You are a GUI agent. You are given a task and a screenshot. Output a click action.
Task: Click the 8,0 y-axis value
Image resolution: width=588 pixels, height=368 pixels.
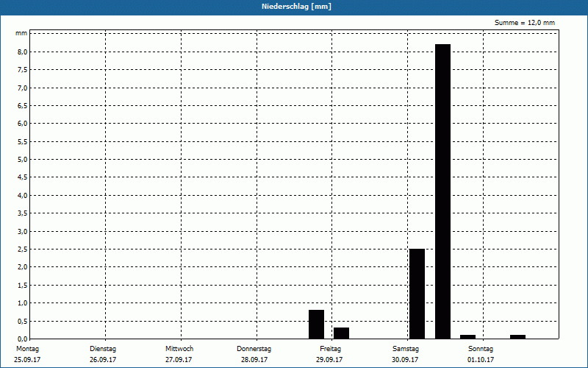(x=23, y=52)
